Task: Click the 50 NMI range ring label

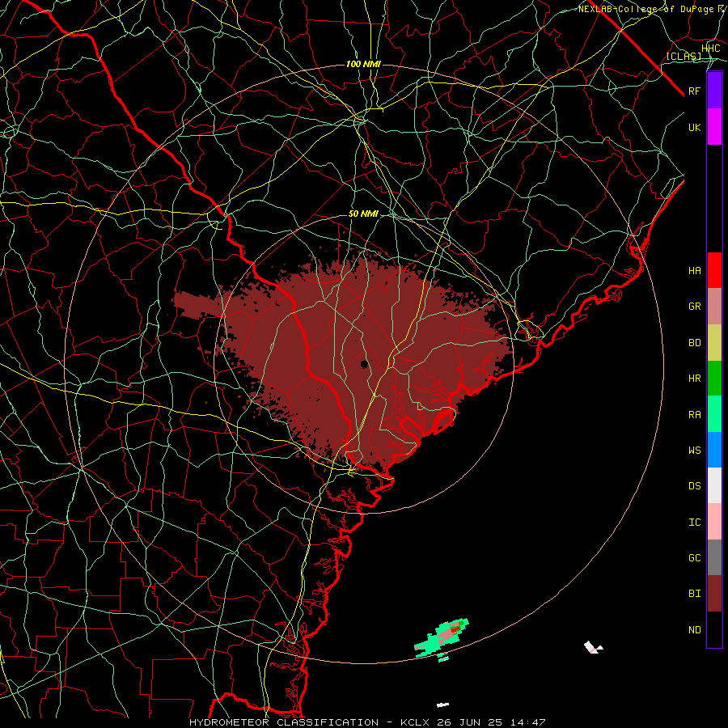Action: coord(363,214)
